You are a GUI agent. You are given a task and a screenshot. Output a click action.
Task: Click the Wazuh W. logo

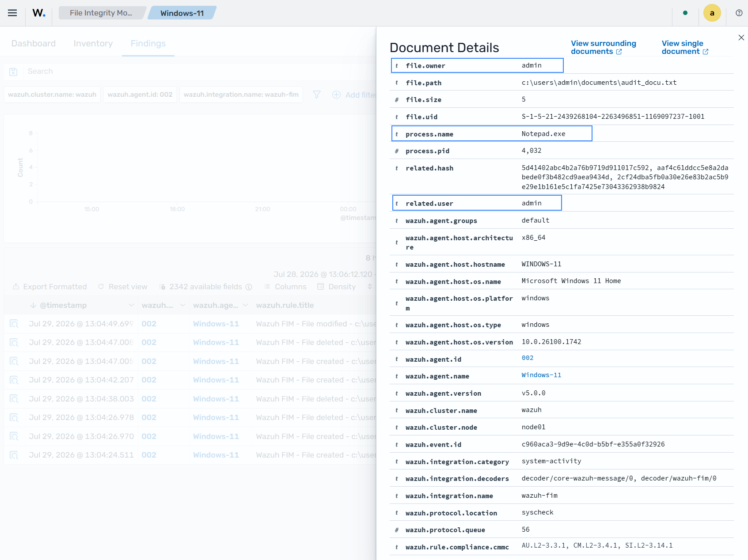tap(39, 13)
